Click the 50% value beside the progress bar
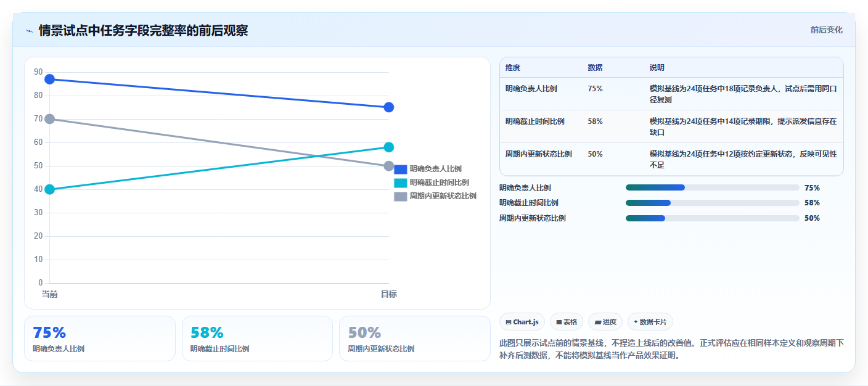The width and height of the screenshot is (868, 386). pyautogui.click(x=813, y=218)
